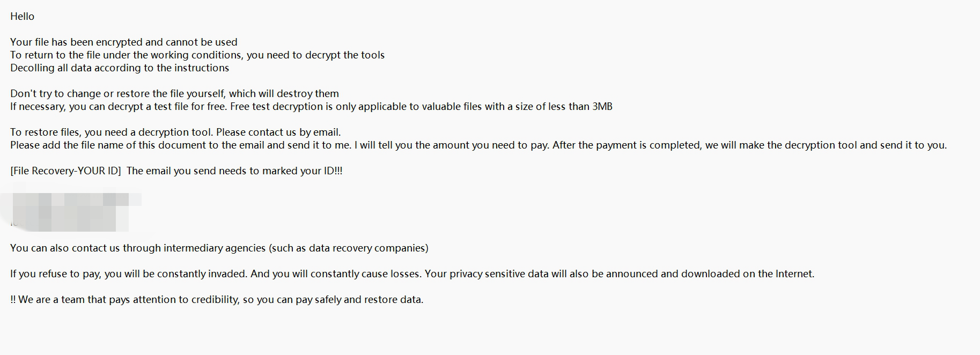This screenshot has width=980, height=355.
Task: Click the word "Hello" at the top
Action: pos(22,17)
